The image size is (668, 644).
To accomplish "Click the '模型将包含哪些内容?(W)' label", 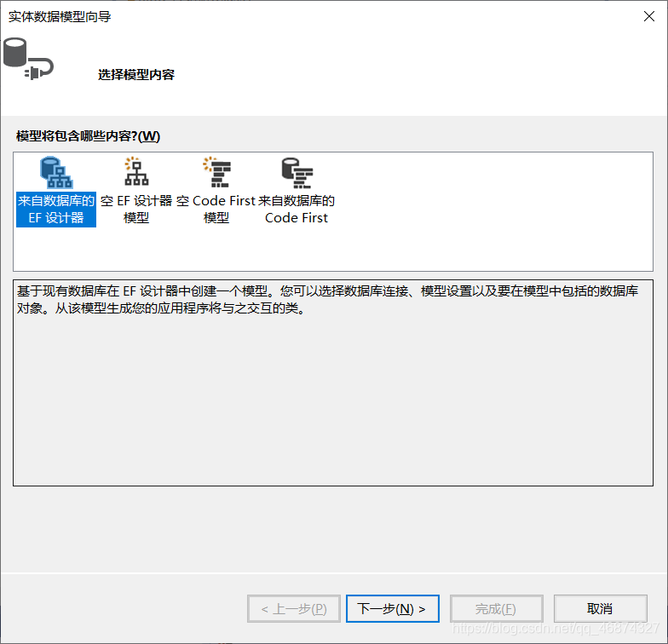I will pyautogui.click(x=89, y=136).
